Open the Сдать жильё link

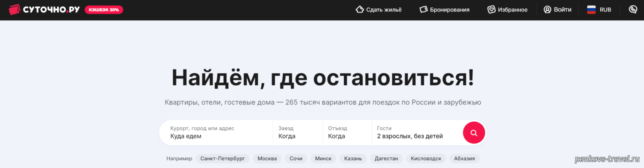[378, 9]
